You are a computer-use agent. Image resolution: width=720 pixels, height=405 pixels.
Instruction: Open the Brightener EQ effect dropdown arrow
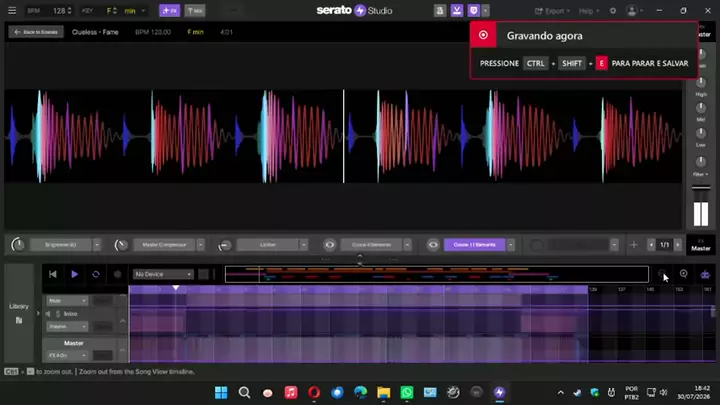(97, 245)
